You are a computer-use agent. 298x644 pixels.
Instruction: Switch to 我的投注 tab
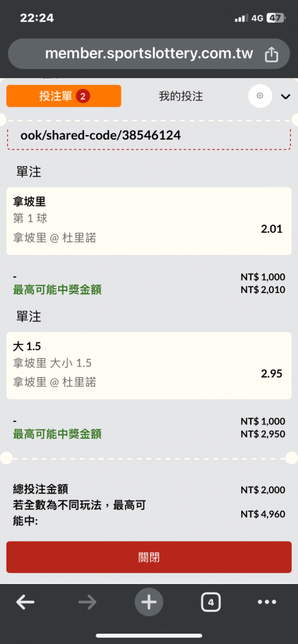click(181, 96)
